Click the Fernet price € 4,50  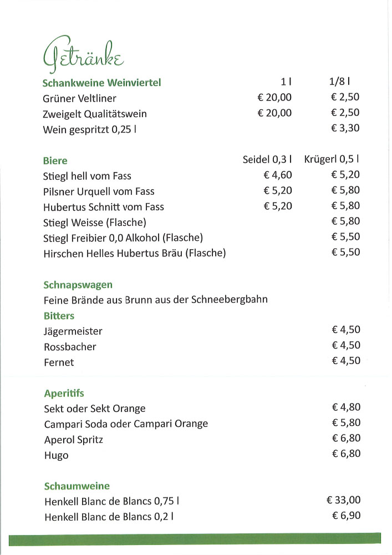[x=346, y=361]
